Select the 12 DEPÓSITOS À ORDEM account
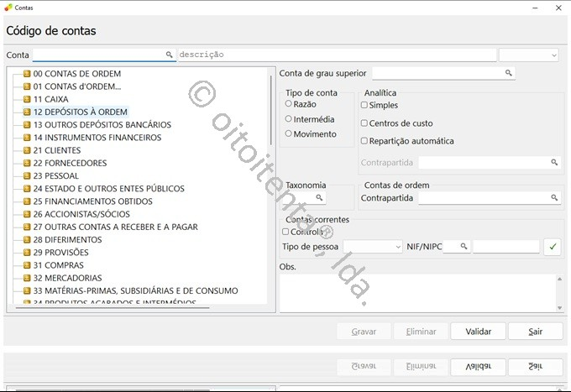Image resolution: width=571 pixels, height=392 pixels. tap(80, 112)
